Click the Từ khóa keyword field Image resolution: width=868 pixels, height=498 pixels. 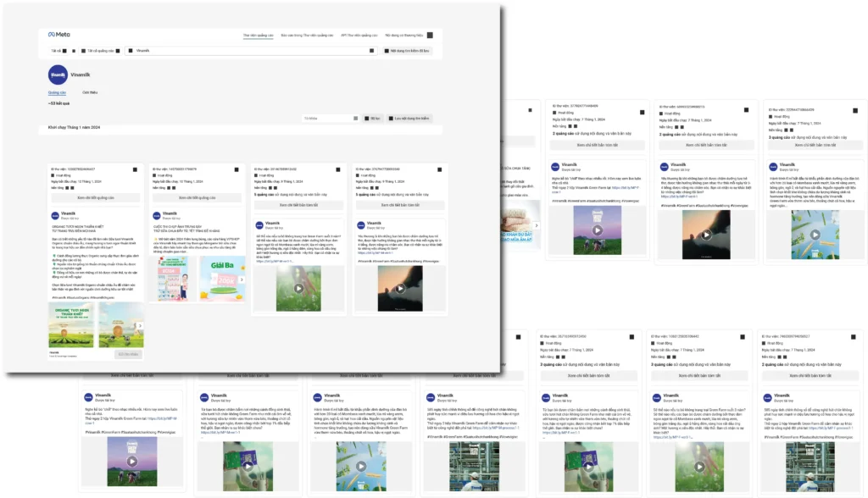point(331,119)
